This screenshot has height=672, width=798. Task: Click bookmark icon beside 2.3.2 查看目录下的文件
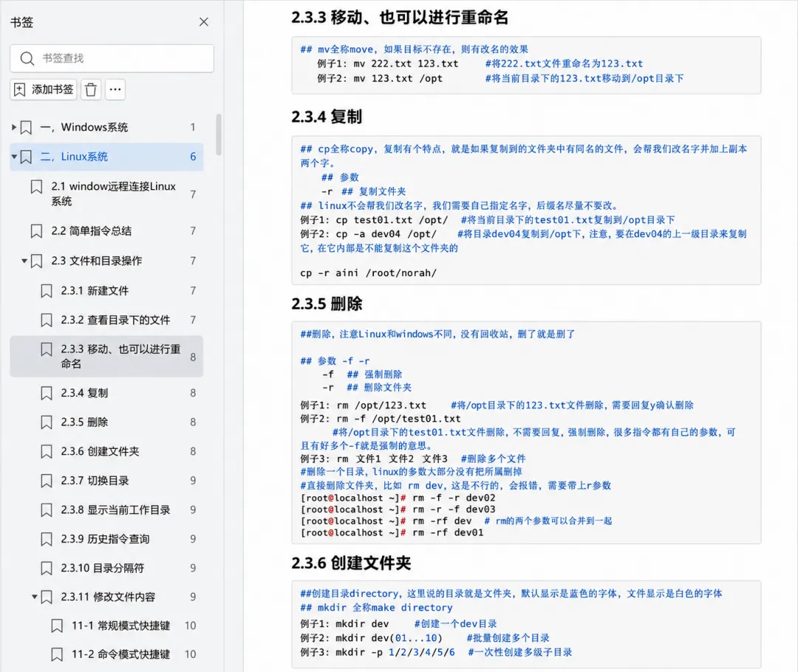tap(47, 320)
